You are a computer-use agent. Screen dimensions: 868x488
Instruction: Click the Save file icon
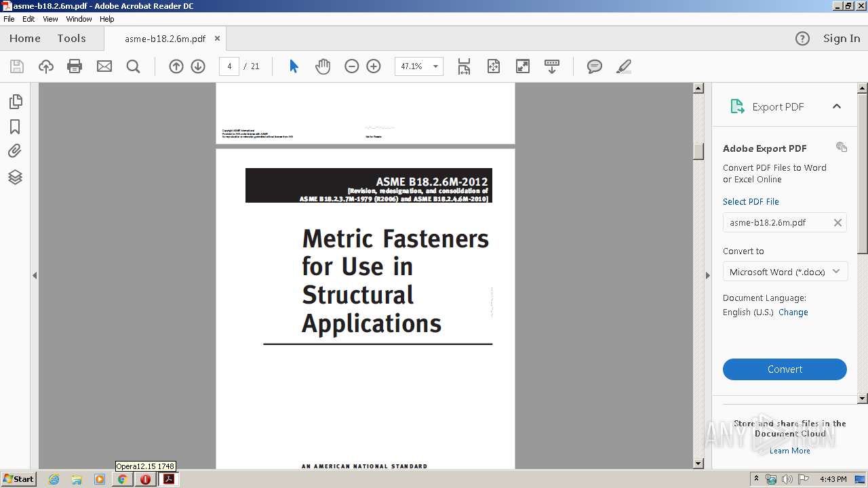[17, 66]
